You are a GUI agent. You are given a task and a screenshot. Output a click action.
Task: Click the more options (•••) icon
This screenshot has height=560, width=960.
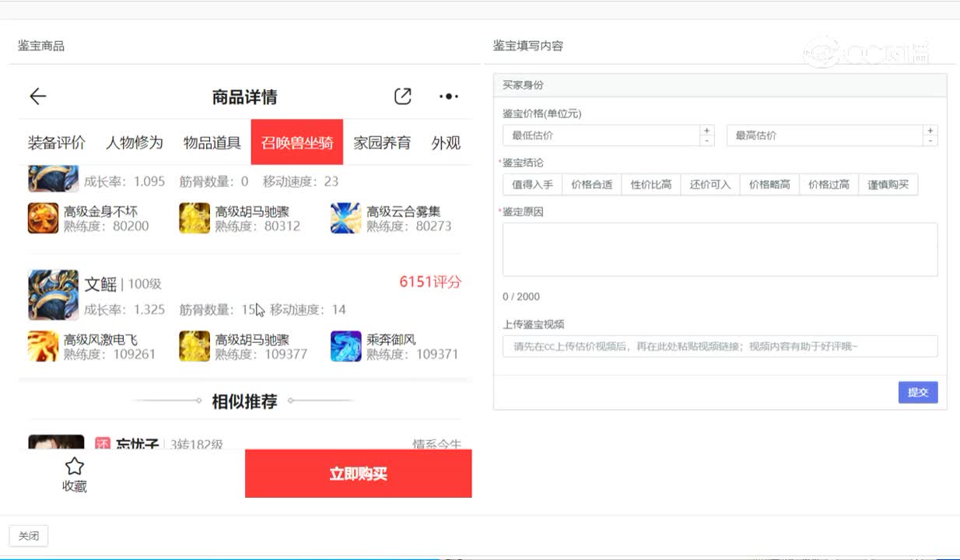[x=448, y=96]
